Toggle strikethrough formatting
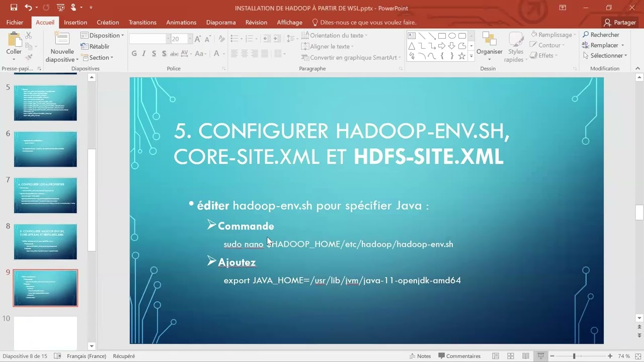 pos(174,54)
